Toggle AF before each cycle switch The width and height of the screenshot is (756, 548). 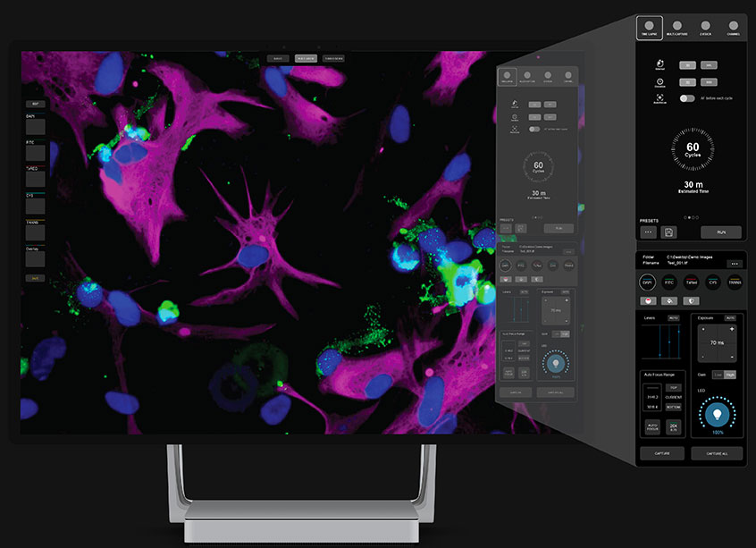click(687, 97)
